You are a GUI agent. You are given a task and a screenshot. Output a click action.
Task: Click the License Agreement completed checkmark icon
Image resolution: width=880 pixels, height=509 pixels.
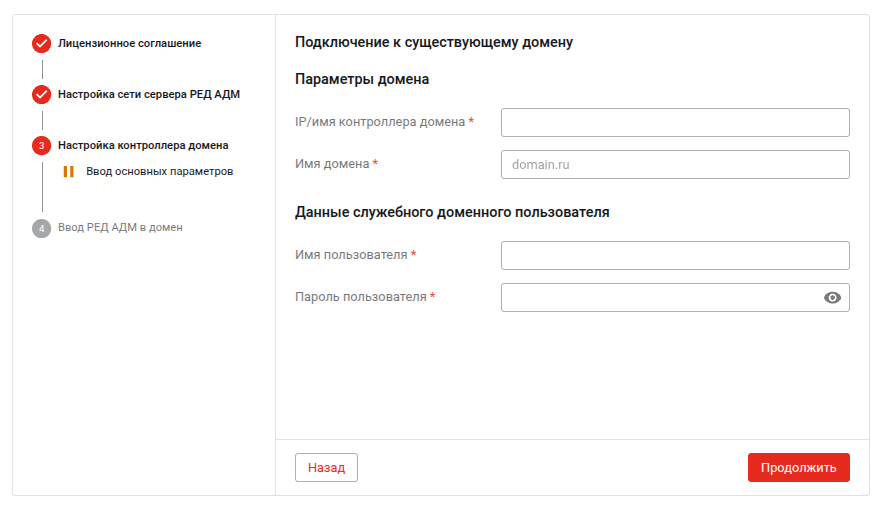coord(41,43)
